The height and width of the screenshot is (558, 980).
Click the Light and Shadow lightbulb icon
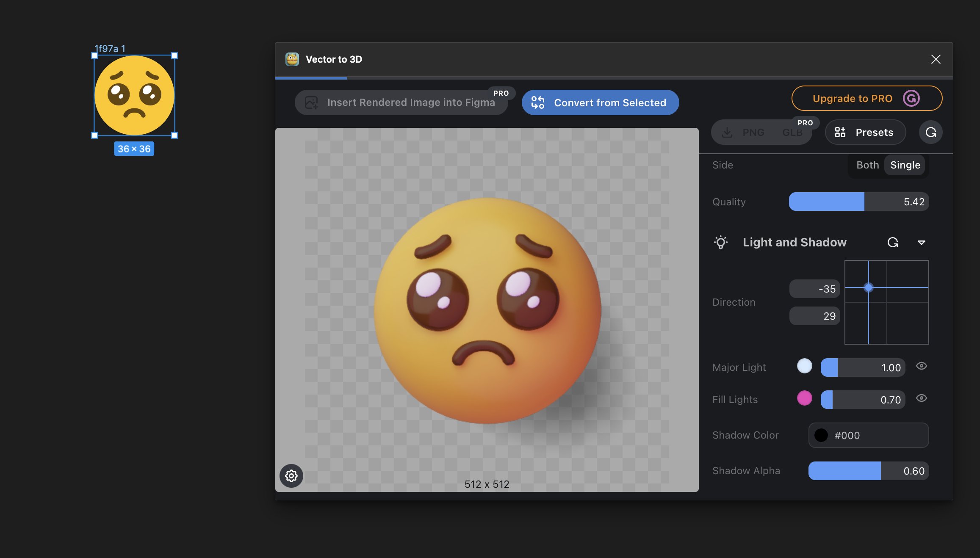pos(721,243)
